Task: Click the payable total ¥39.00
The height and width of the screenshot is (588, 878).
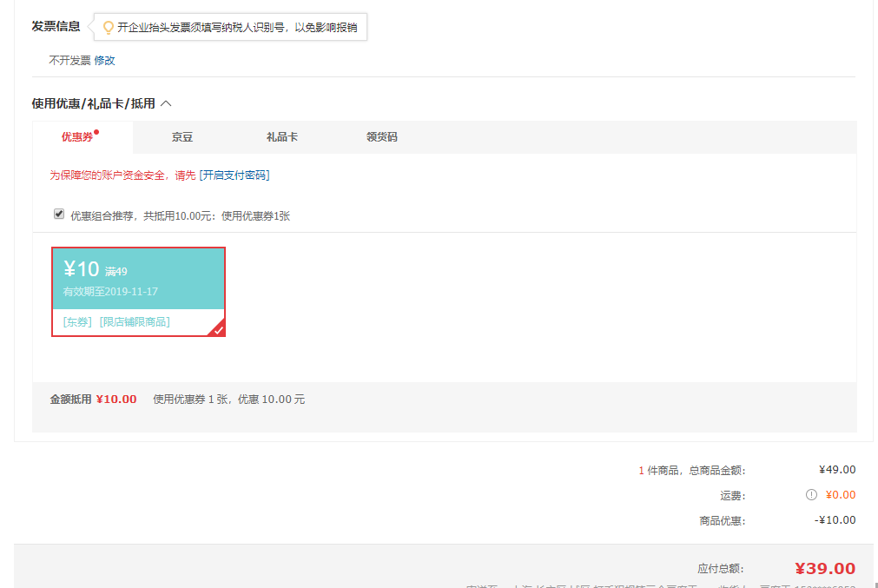Action: [825, 568]
